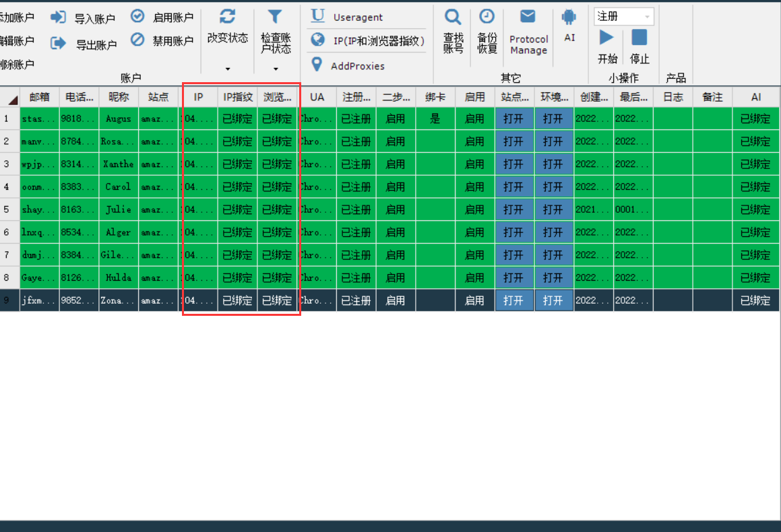Click 站点 打开 button in Xanthe row

click(x=515, y=164)
